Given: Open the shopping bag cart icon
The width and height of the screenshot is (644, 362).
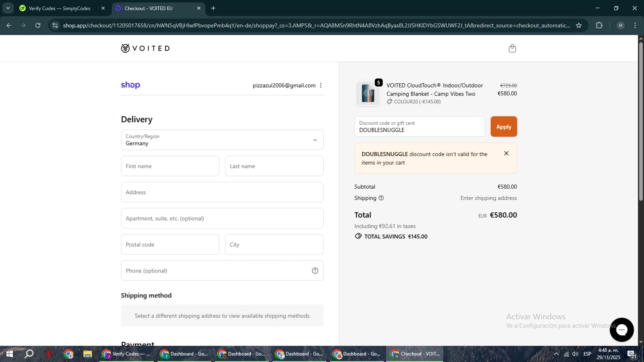Looking at the screenshot, I should [512, 48].
